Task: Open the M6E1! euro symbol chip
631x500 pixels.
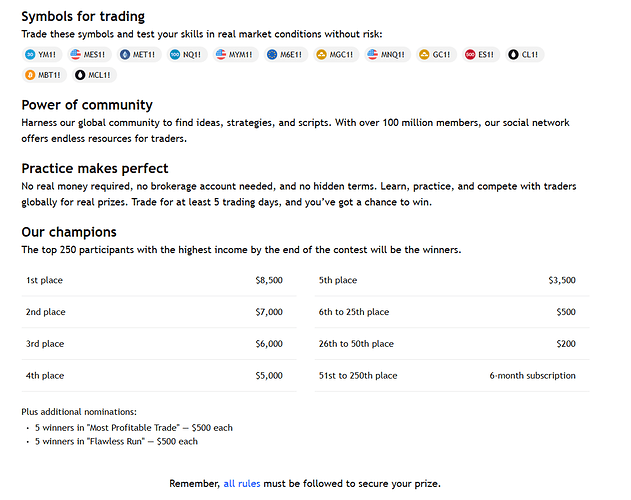Action: (x=286, y=55)
